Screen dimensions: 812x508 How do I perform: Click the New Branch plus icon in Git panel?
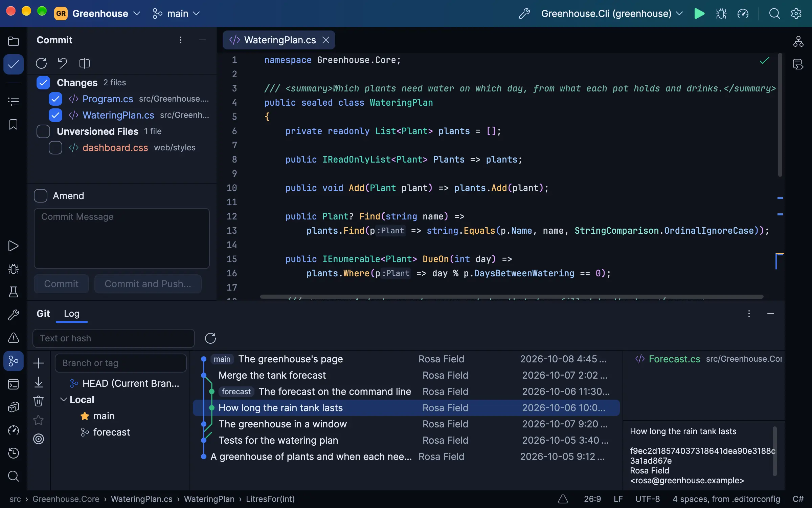coord(39,363)
